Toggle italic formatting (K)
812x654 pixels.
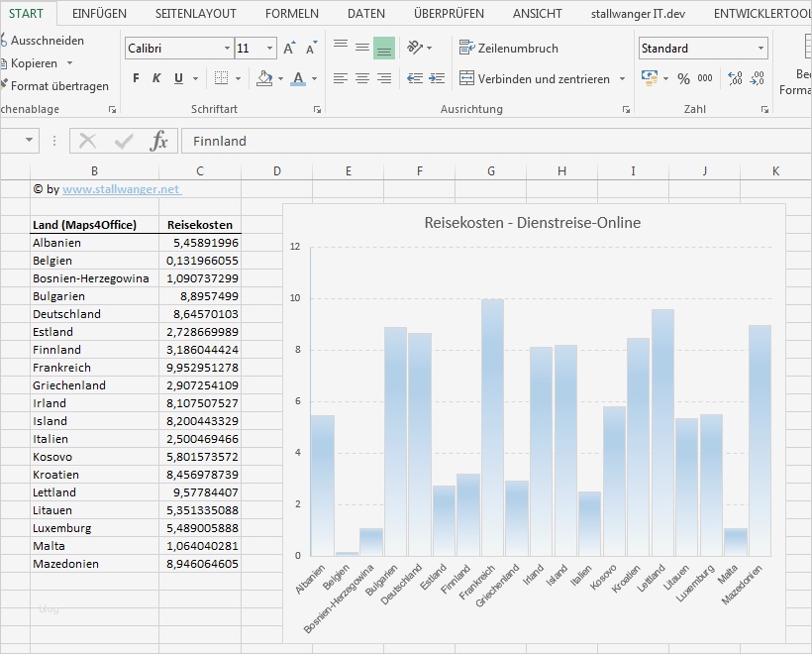point(157,78)
